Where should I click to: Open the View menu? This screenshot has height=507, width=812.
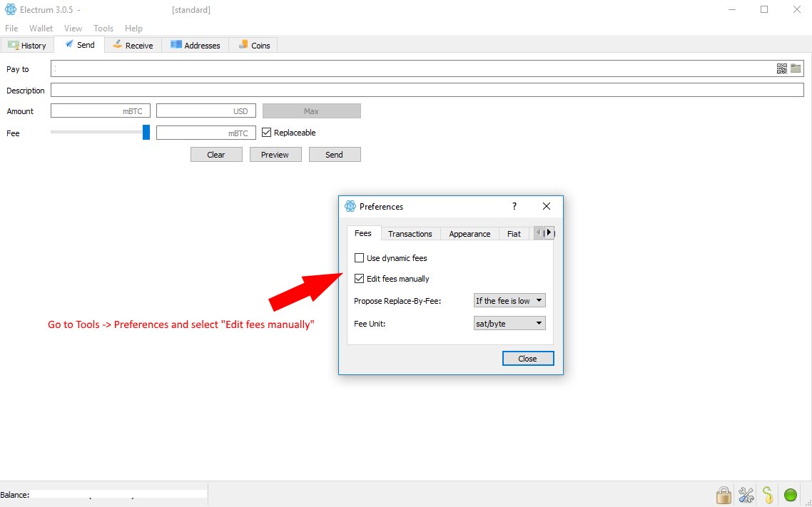[73, 29]
